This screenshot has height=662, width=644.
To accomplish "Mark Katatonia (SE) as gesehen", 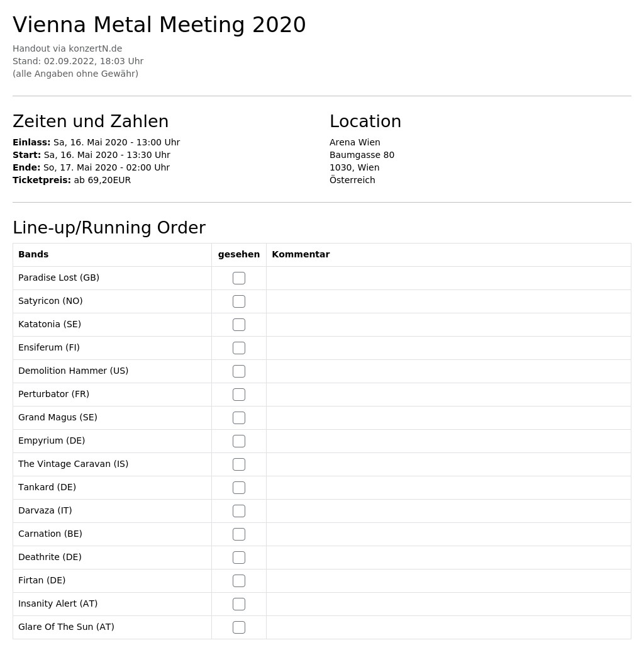I will click(x=239, y=325).
